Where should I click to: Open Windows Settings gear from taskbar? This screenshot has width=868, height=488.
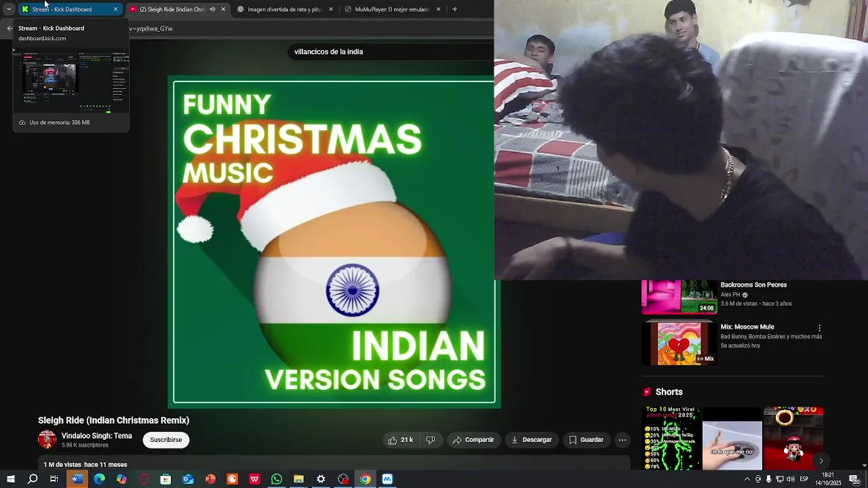coord(321,479)
